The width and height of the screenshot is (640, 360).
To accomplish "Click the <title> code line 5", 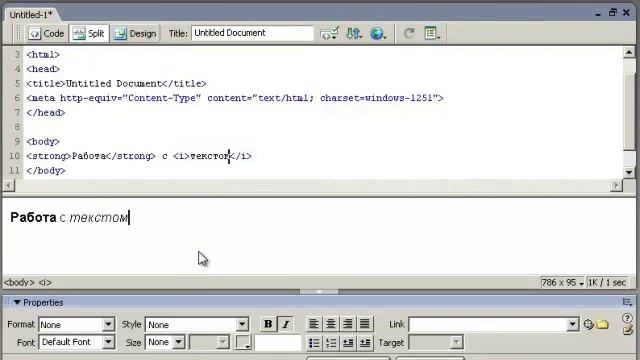I will [116, 84].
